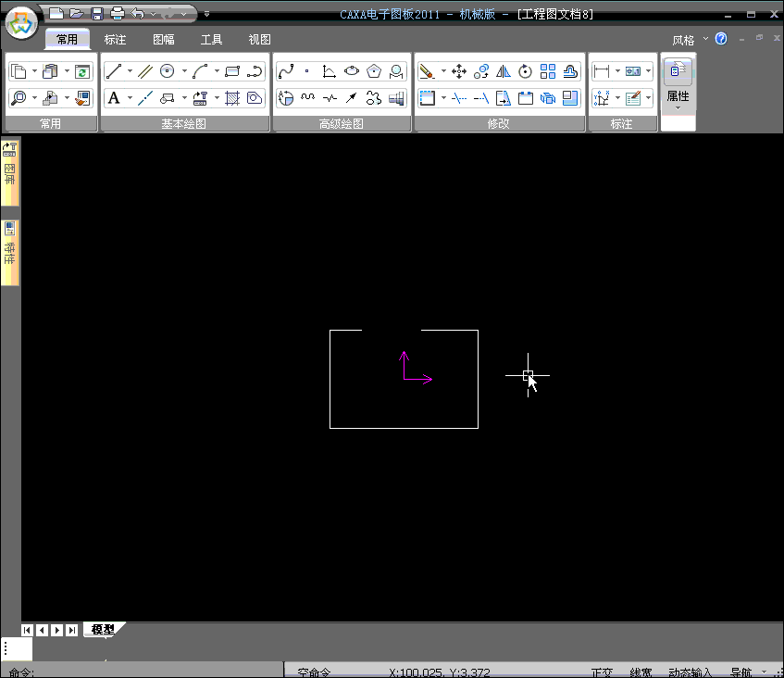Select the Spline curve tool
This screenshot has width=784, height=678.
click(286, 71)
